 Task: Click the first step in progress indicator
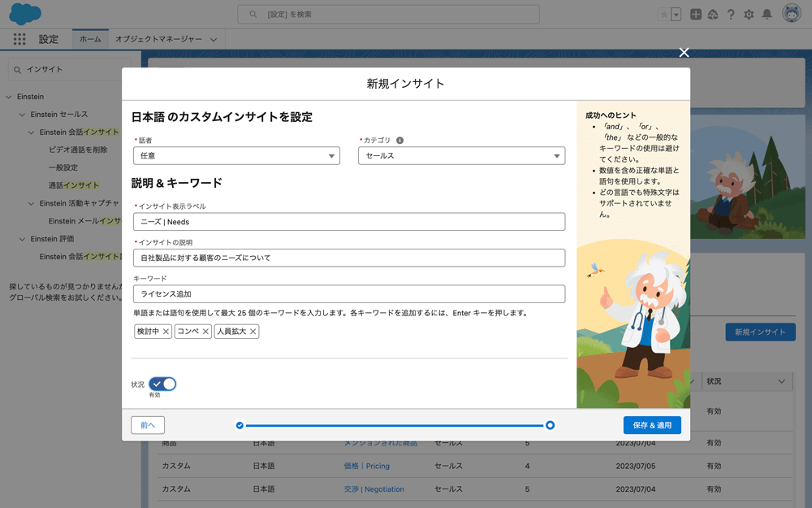pos(240,425)
